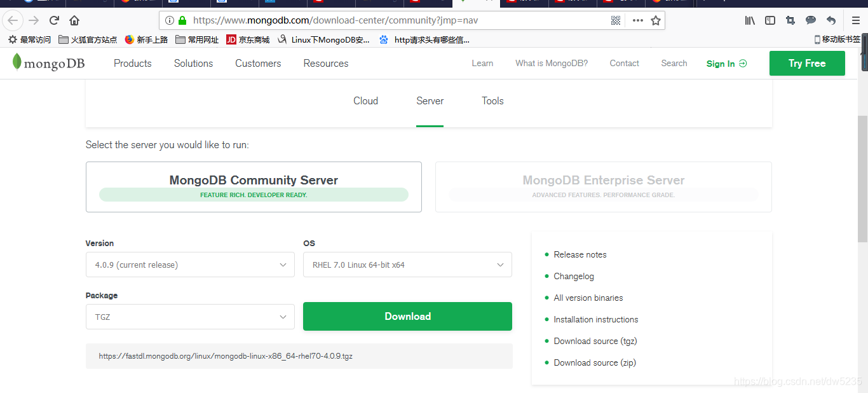Open the browser Library icon
Screen dimensions: 868x393
(x=750, y=20)
